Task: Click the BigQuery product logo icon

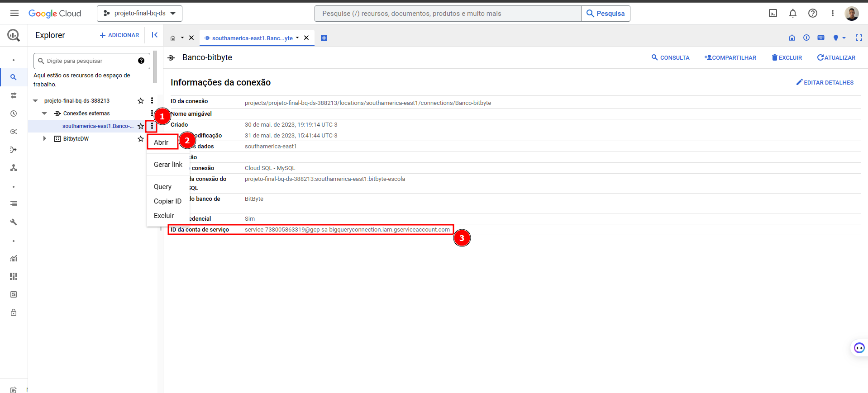Action: coord(14,35)
